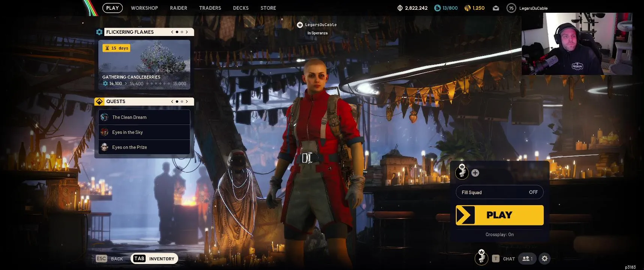The width and height of the screenshot is (644, 270).
Task: Go to previous Flickering Flames page
Action: (x=172, y=32)
